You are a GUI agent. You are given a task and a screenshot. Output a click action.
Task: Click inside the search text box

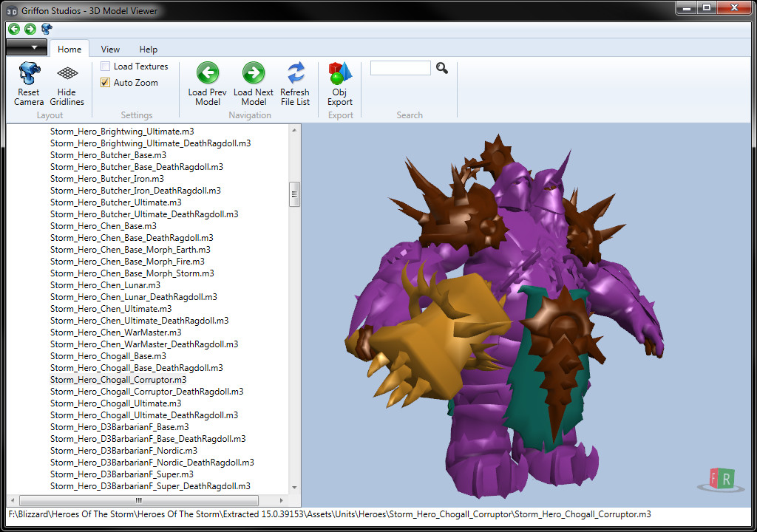pyautogui.click(x=400, y=68)
